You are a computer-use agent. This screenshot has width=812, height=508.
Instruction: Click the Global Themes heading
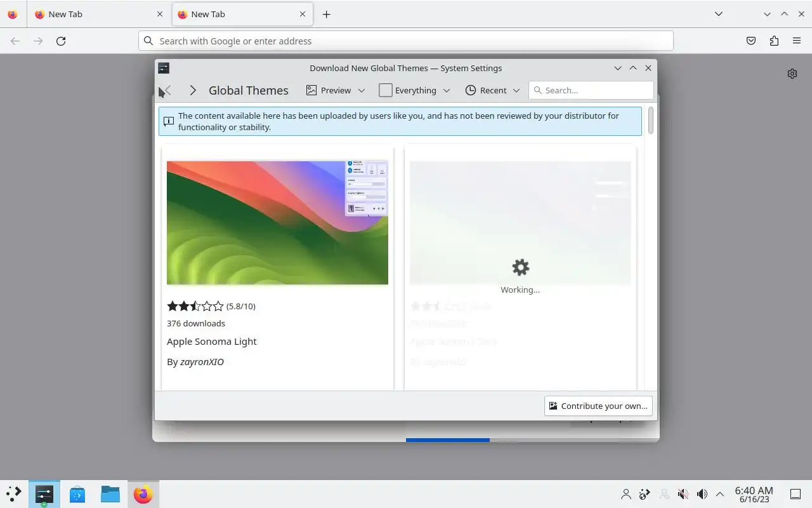pos(249,90)
